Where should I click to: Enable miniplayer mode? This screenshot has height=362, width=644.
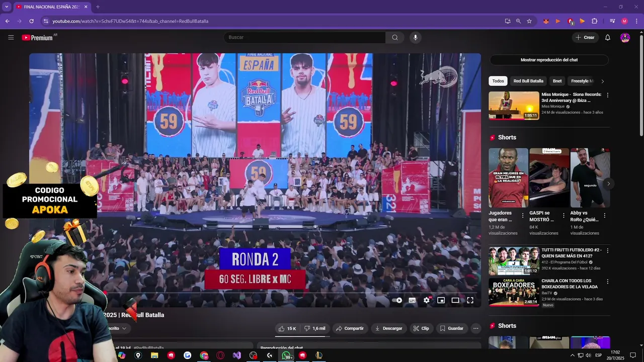pyautogui.click(x=441, y=300)
